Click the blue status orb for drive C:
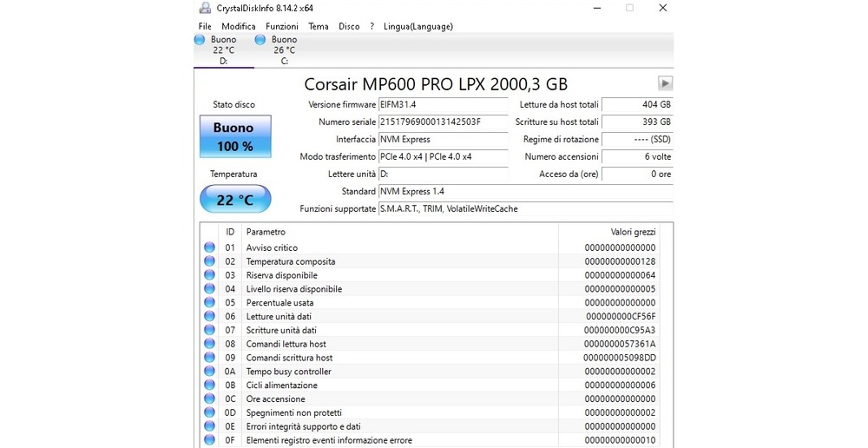The width and height of the screenshot is (868, 448). point(260,39)
